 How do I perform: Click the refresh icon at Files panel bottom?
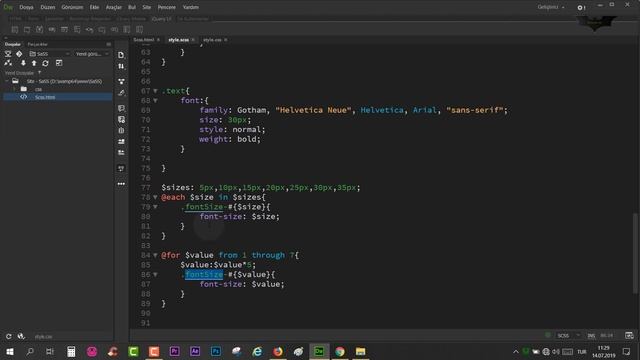[x=9, y=337]
